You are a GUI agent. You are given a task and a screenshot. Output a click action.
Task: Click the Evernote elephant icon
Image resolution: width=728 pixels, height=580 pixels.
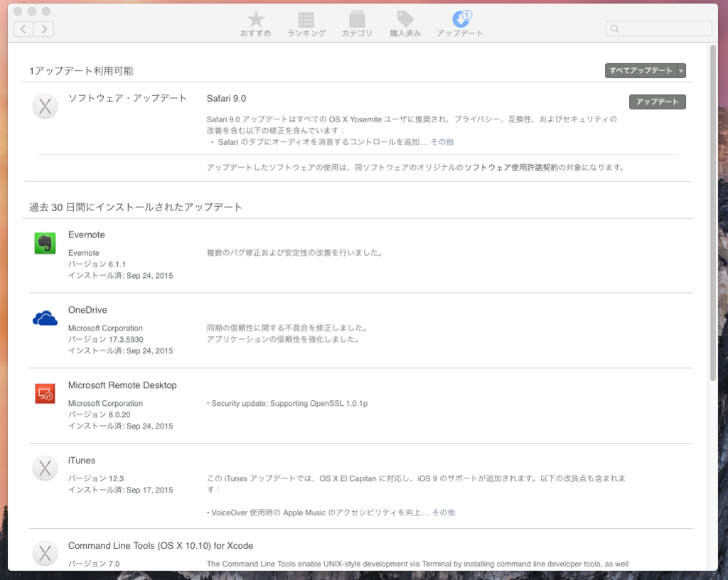tap(45, 243)
